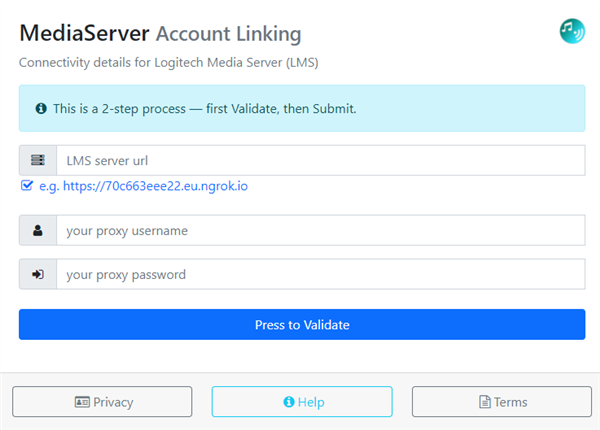Image resolution: width=600 pixels, height=430 pixels.
Task: Open the Help button
Action: [x=302, y=402]
